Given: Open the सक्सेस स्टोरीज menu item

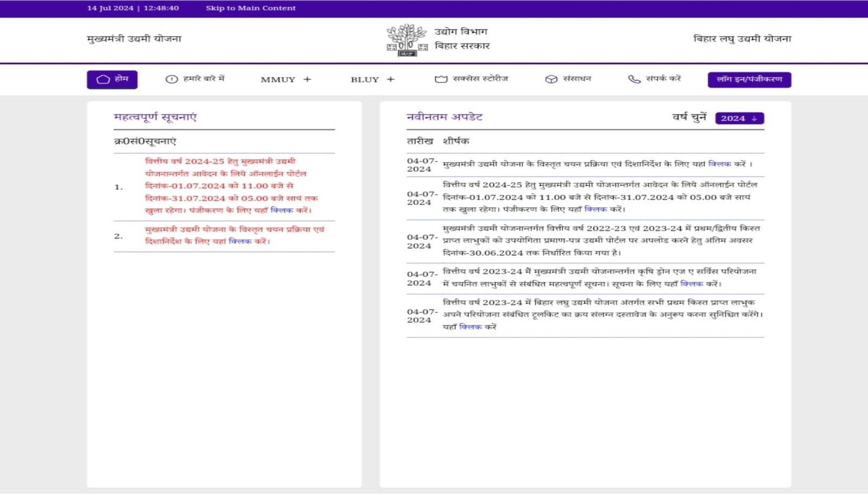Looking at the screenshot, I should [480, 79].
